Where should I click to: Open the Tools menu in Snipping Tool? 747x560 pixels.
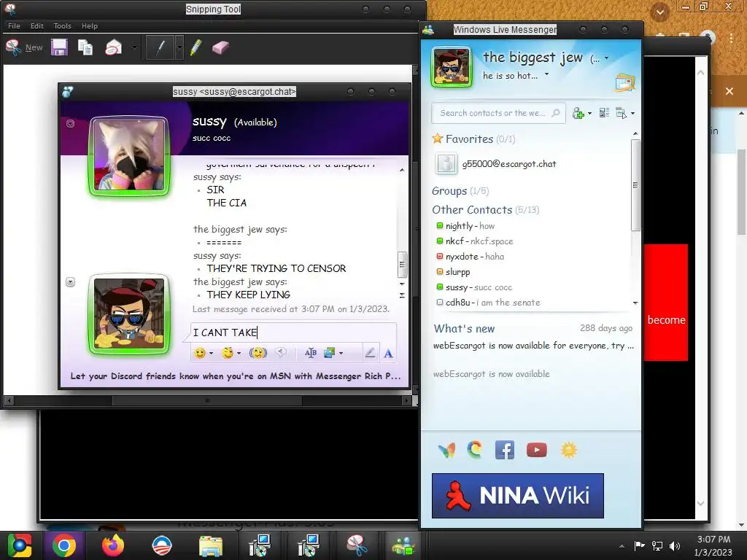point(63,26)
